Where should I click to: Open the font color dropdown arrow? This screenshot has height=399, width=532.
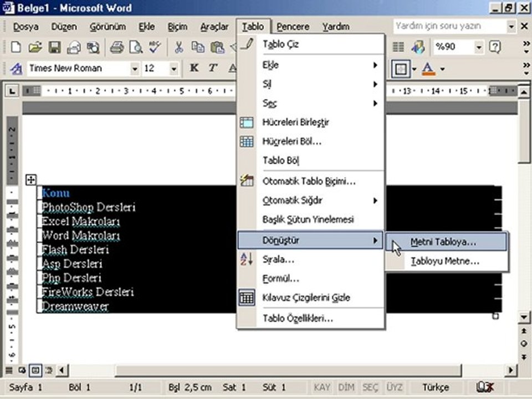[x=442, y=69]
